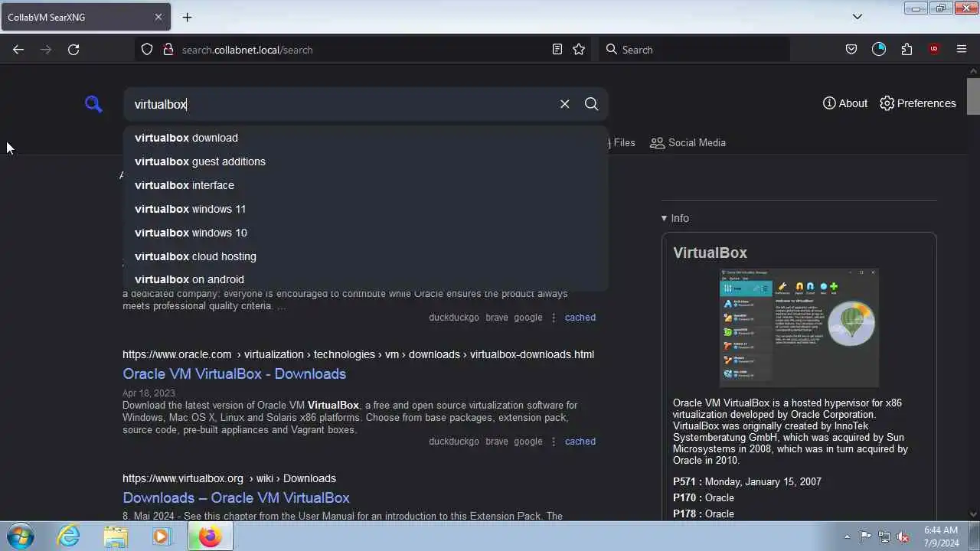The width and height of the screenshot is (980, 551).
Task: Click the Firefox taskbar icon
Action: click(x=210, y=536)
